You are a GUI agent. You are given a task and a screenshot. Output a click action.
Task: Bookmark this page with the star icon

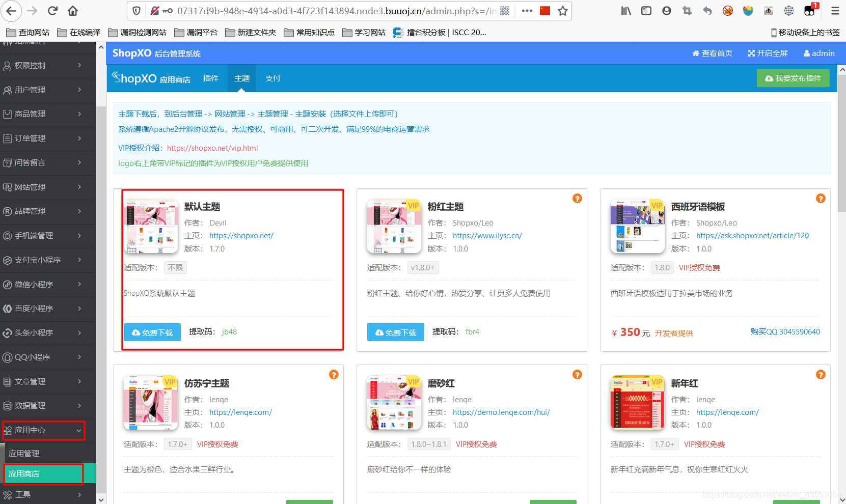[x=563, y=11]
